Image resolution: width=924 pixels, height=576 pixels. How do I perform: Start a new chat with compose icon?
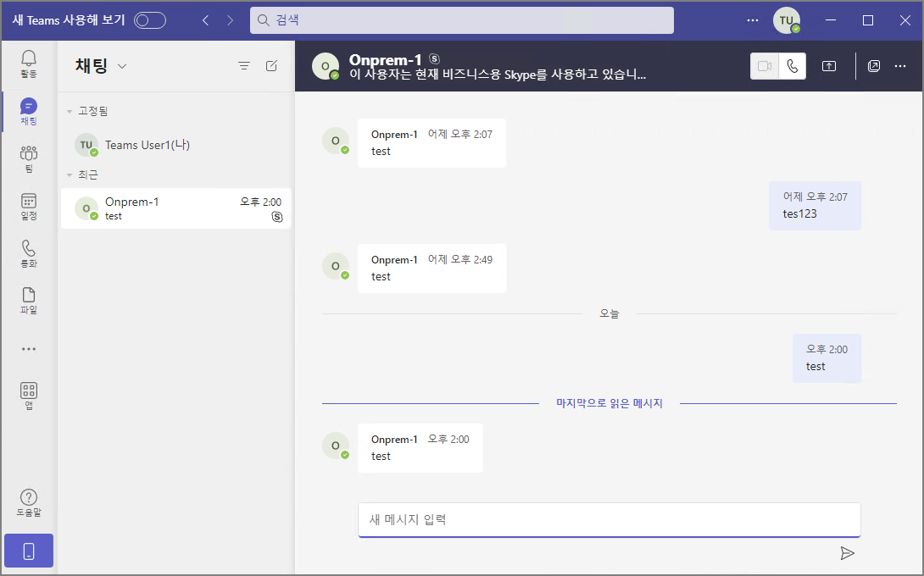tap(271, 66)
